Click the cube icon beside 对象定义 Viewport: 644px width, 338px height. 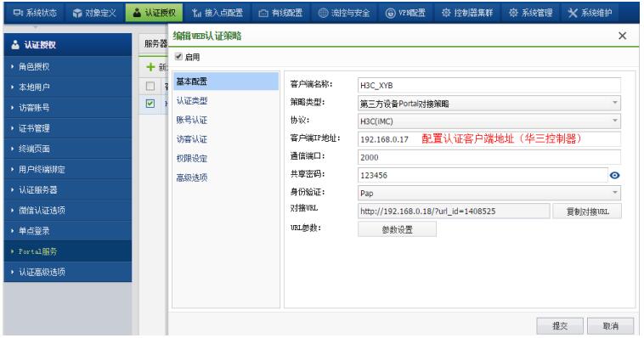click(77, 13)
